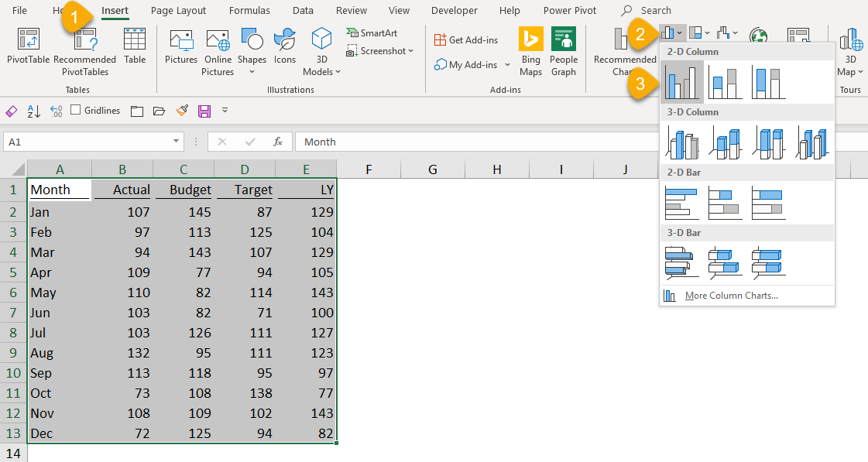Open More Column Charts dialog
Screen dimensions: 868x462
731,296
